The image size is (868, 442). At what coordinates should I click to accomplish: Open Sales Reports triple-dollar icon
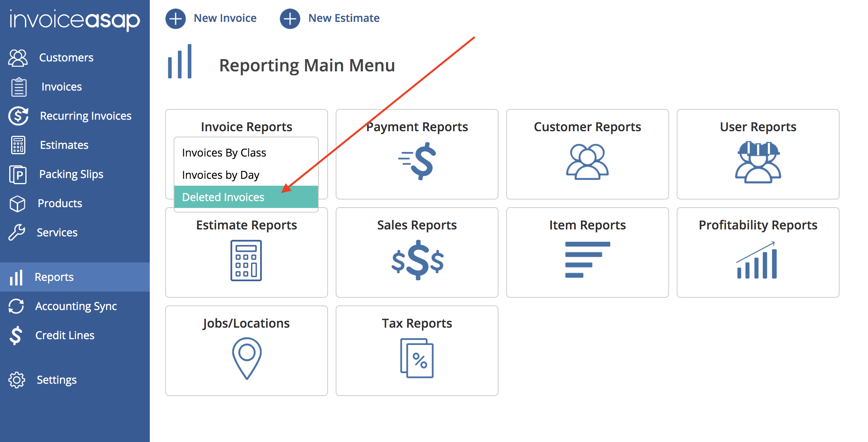pyautogui.click(x=417, y=260)
